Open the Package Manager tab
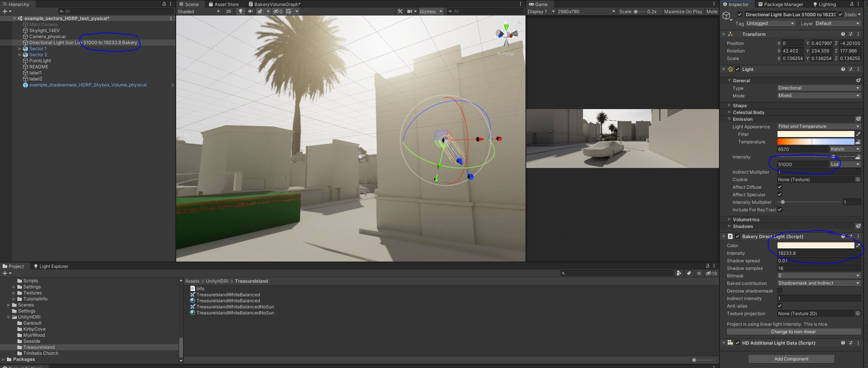Image resolution: width=868 pixels, height=368 pixels. [x=781, y=4]
